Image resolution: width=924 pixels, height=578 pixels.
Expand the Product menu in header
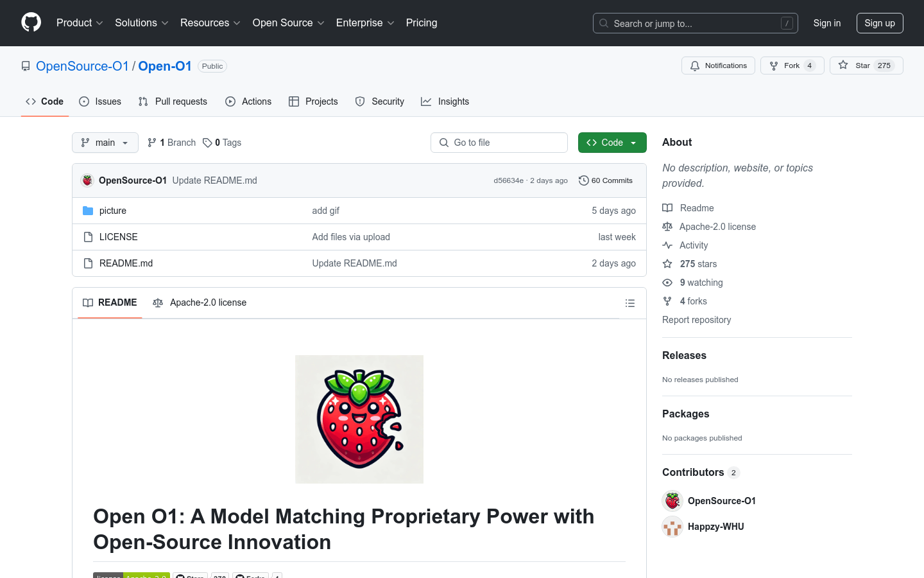pos(80,23)
